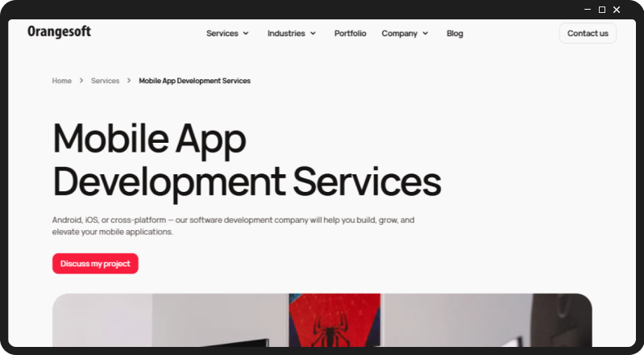644x355 pixels.
Task: Click the red Discuss my project button
Action: point(95,264)
